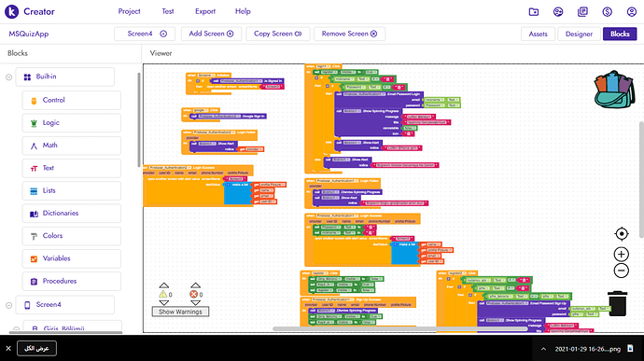
Task: Collapse the Screen4 component tree
Action: [x=8, y=305]
